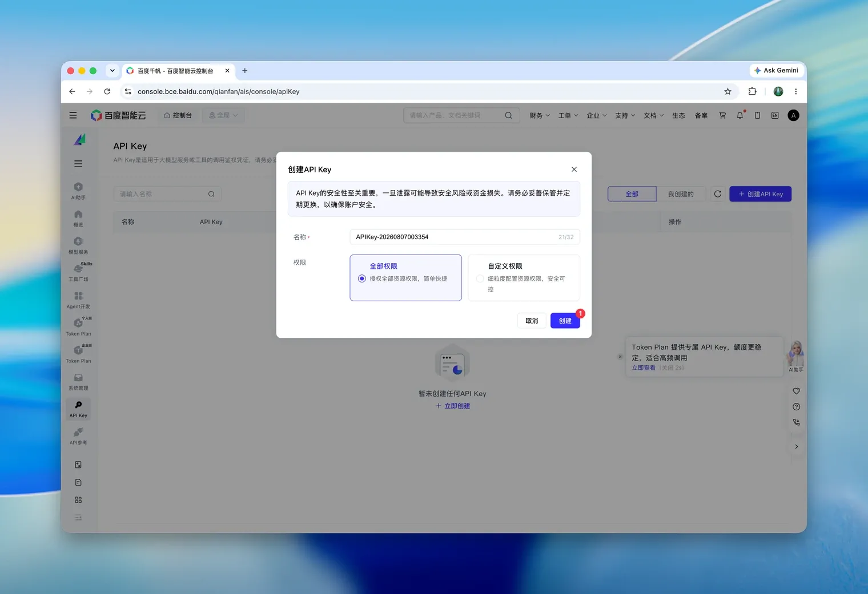Open the AI助手 floating avatar
The image size is (868, 594).
(x=796, y=356)
